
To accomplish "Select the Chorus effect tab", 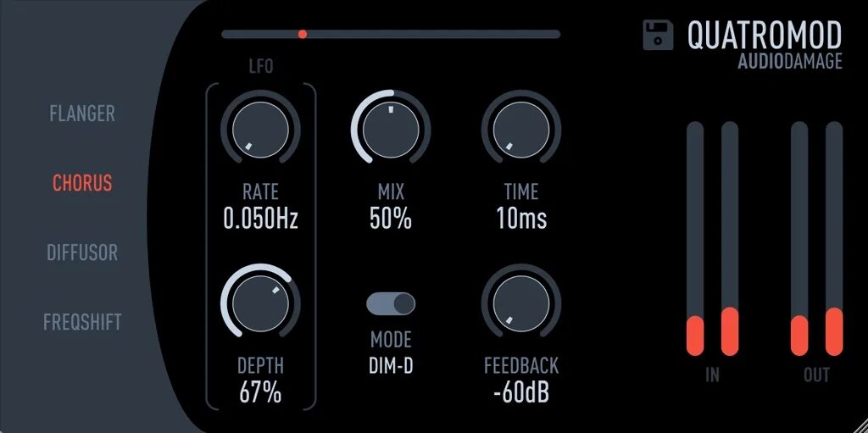I will point(82,183).
